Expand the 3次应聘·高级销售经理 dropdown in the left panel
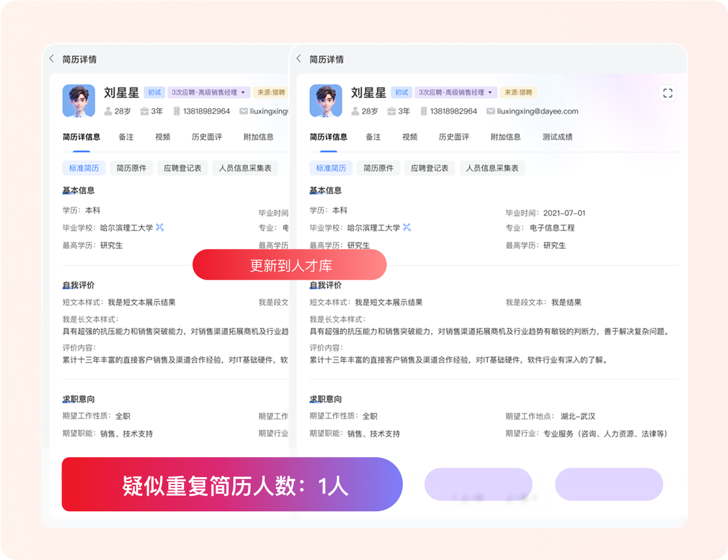Image resolution: width=728 pixels, height=560 pixels. click(243, 93)
